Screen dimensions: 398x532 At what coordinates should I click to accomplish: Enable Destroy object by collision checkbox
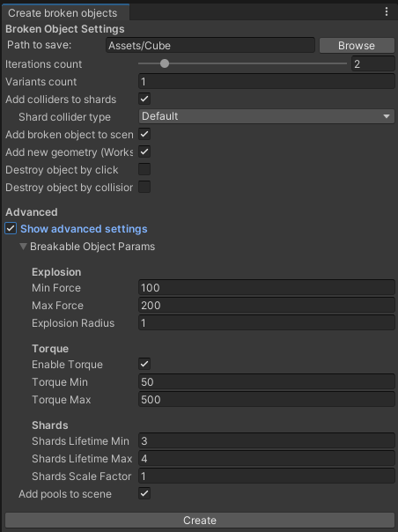click(x=144, y=187)
